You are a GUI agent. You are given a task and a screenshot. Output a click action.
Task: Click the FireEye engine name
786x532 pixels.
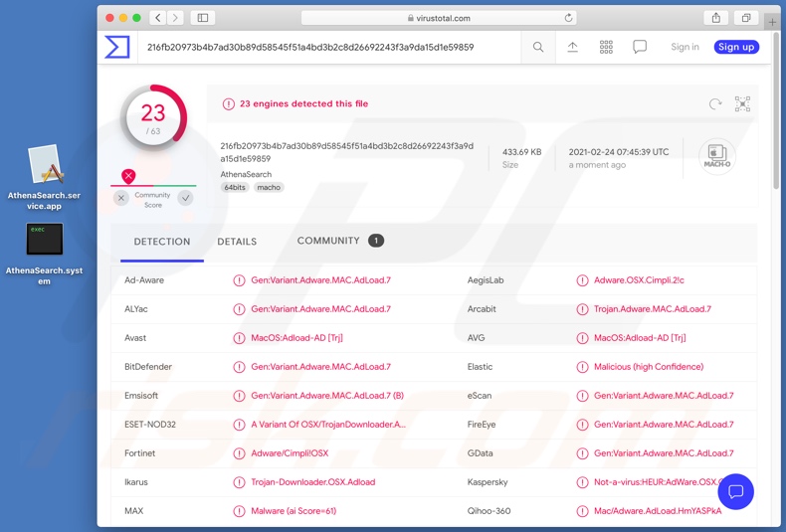(482, 425)
